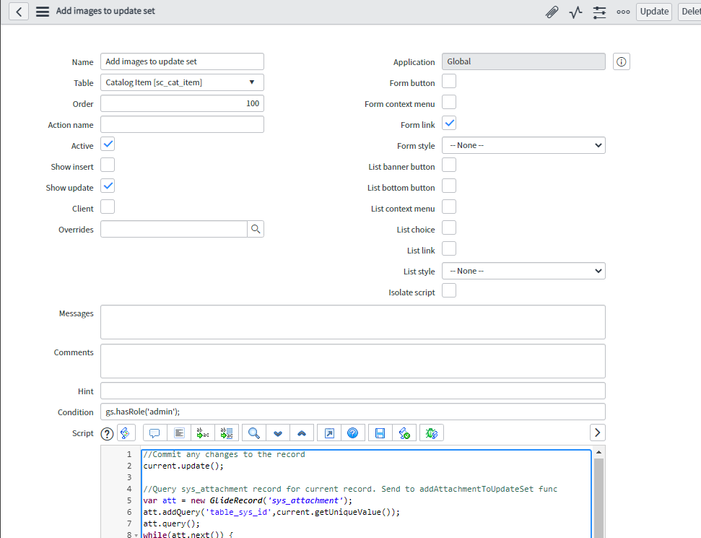Screen dimensions: 701x538
Task: Open script search with the magnifier icon
Action: tap(254, 433)
